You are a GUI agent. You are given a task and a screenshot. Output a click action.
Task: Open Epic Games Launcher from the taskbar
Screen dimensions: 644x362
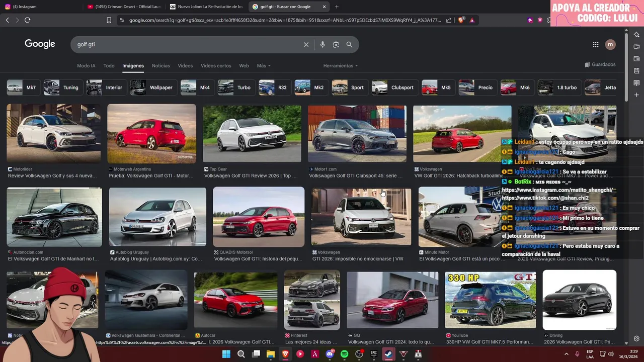click(374, 354)
